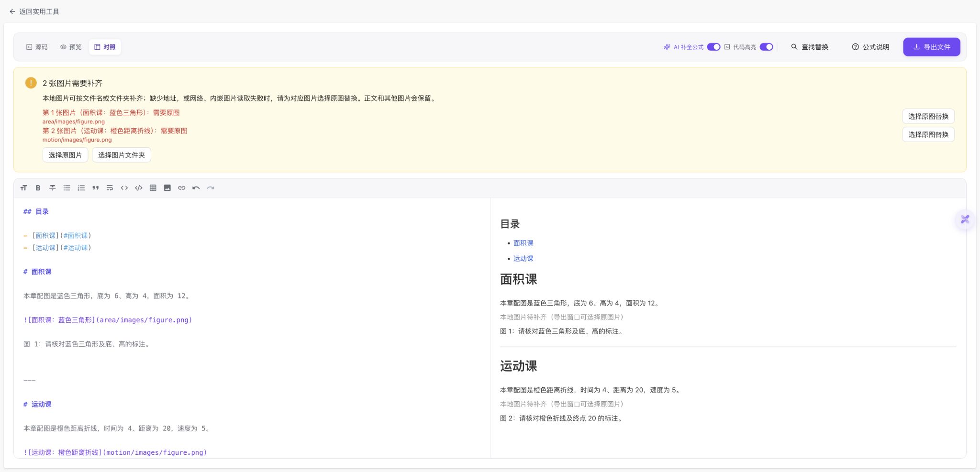Click the '# 运动课' heading in source
Screen dimensions: 980x472
pos(37,404)
